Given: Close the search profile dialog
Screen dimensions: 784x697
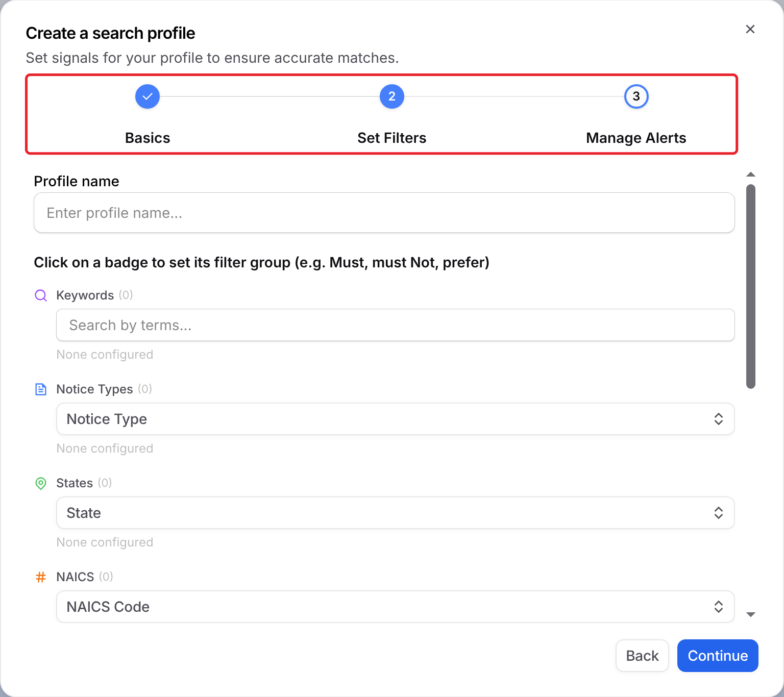Looking at the screenshot, I should click(750, 29).
